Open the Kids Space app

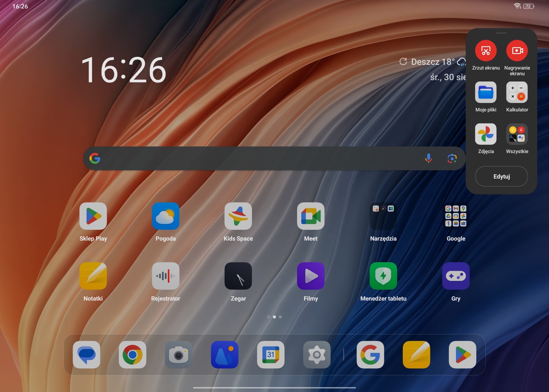[x=238, y=216]
